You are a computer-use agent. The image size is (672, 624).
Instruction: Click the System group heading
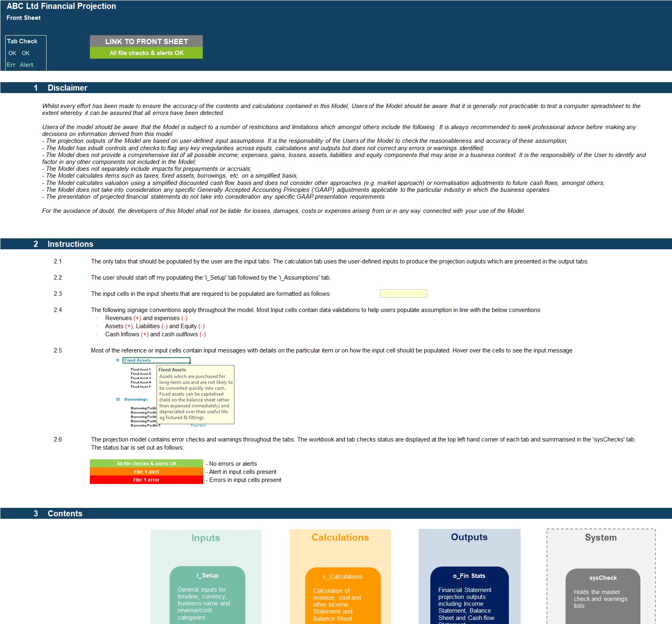click(601, 537)
